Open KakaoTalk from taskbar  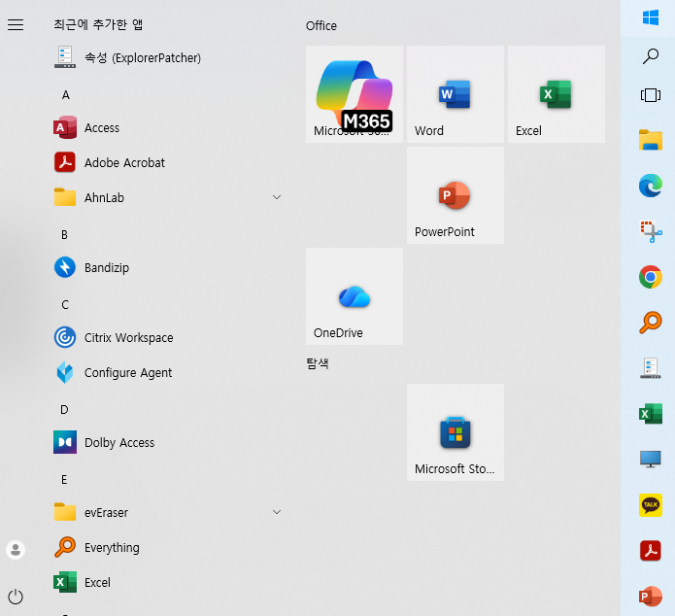coord(651,505)
